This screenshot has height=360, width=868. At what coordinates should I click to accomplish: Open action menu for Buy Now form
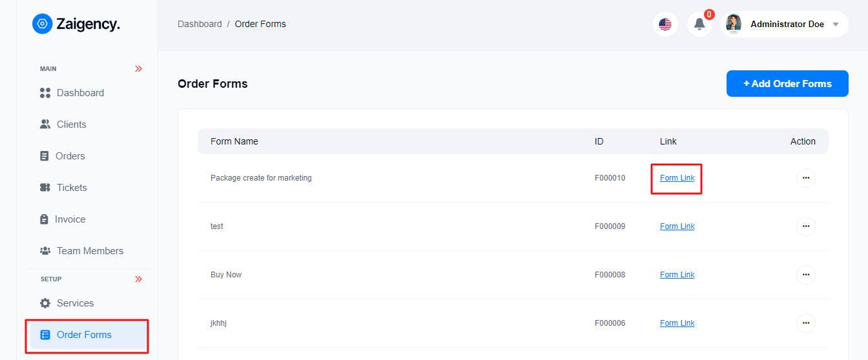pos(805,275)
